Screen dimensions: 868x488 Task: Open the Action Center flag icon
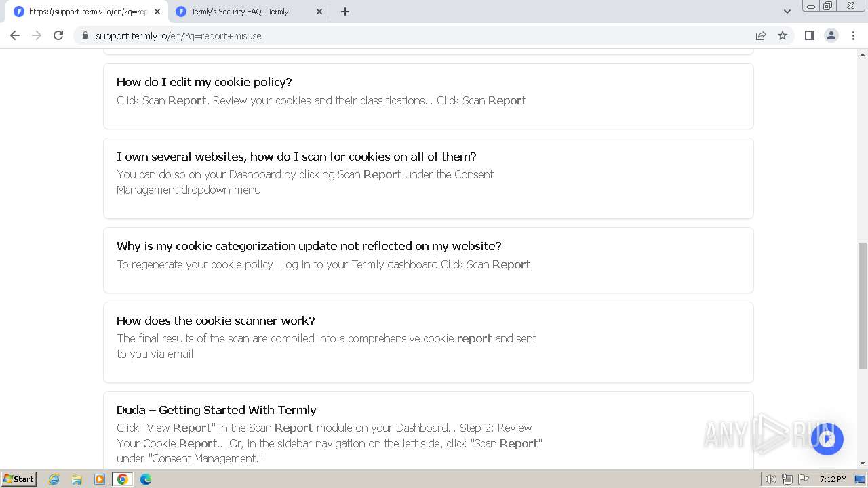pyautogui.click(x=804, y=479)
